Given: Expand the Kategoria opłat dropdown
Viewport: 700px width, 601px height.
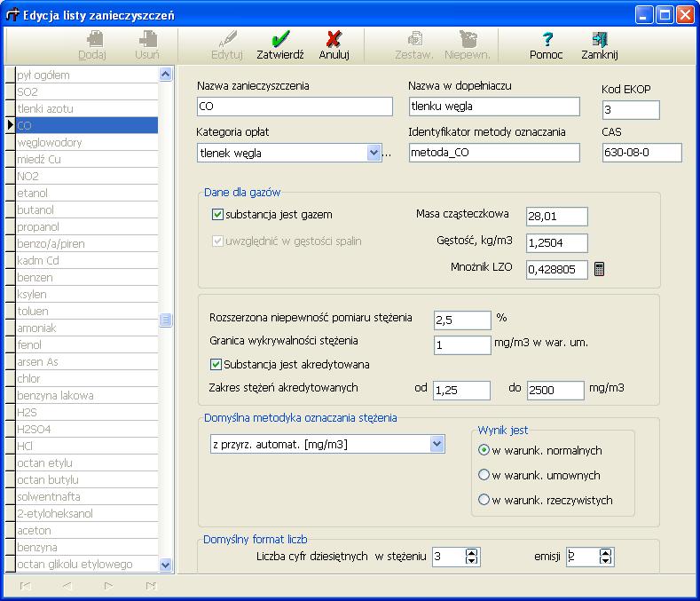Looking at the screenshot, I should (x=374, y=153).
